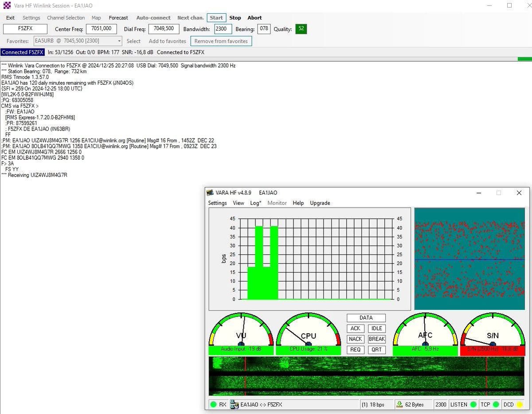Screen dimensions: 532x414
Task: Click Remove from favorites button
Action: tap(221, 41)
